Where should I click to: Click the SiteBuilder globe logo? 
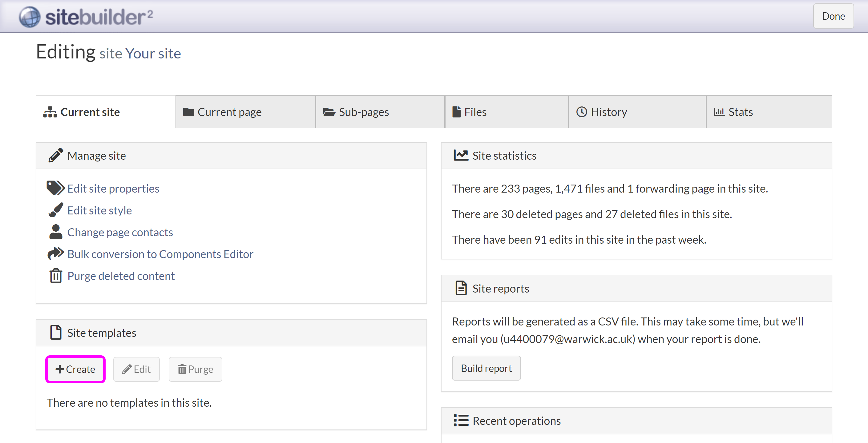coord(30,17)
